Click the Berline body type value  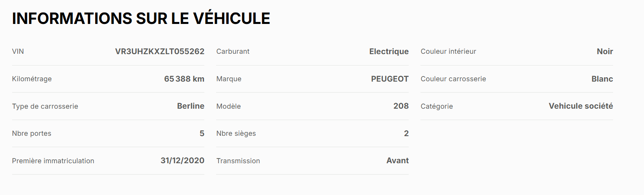pos(191,106)
